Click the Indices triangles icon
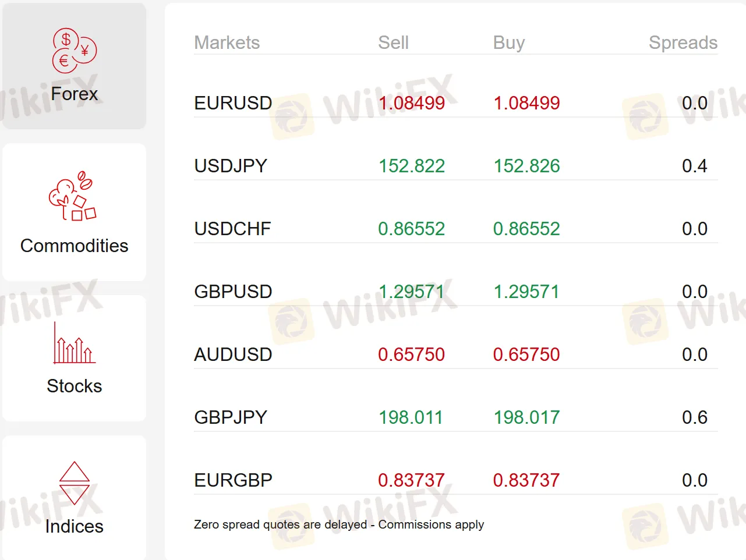 point(75,483)
